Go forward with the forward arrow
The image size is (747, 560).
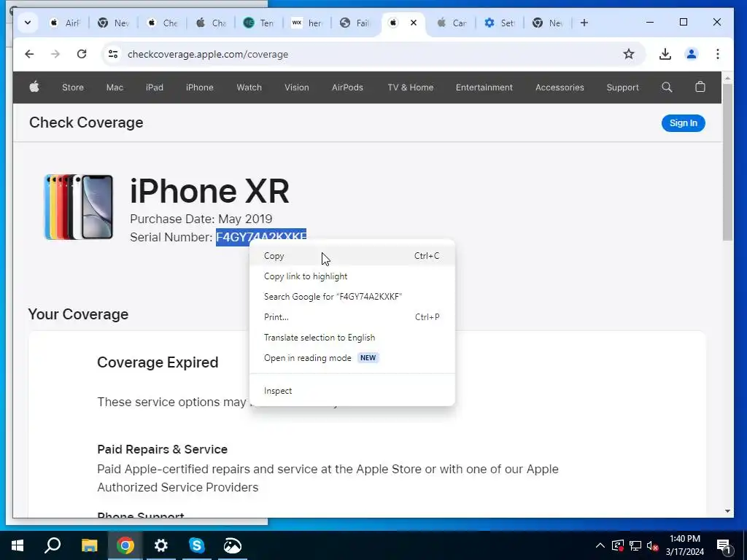[x=55, y=54]
